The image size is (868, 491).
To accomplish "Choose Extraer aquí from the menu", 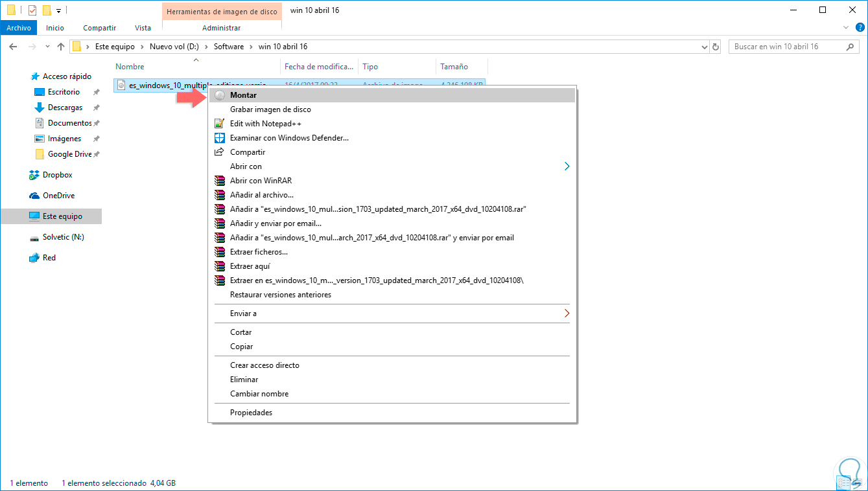I will [392, 266].
